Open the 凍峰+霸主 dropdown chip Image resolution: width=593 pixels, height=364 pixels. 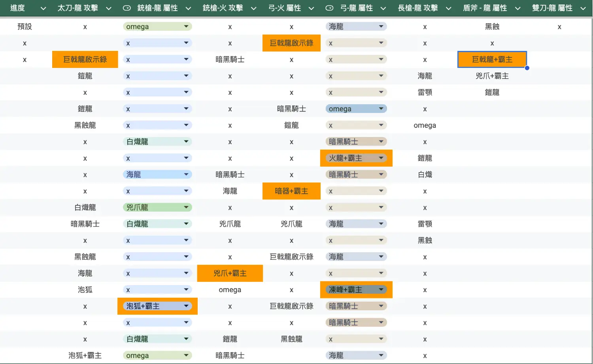pyautogui.click(x=381, y=289)
